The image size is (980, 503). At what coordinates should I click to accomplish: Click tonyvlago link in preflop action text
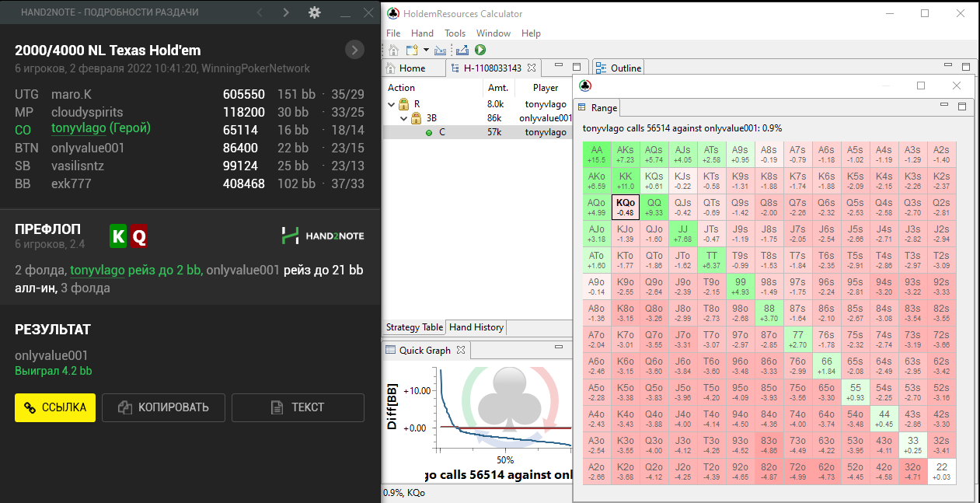pos(99,271)
